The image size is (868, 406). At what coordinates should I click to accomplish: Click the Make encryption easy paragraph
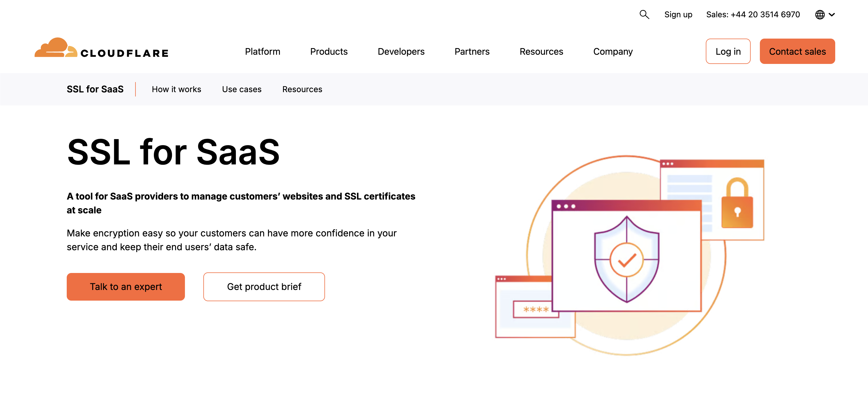pyautogui.click(x=232, y=240)
